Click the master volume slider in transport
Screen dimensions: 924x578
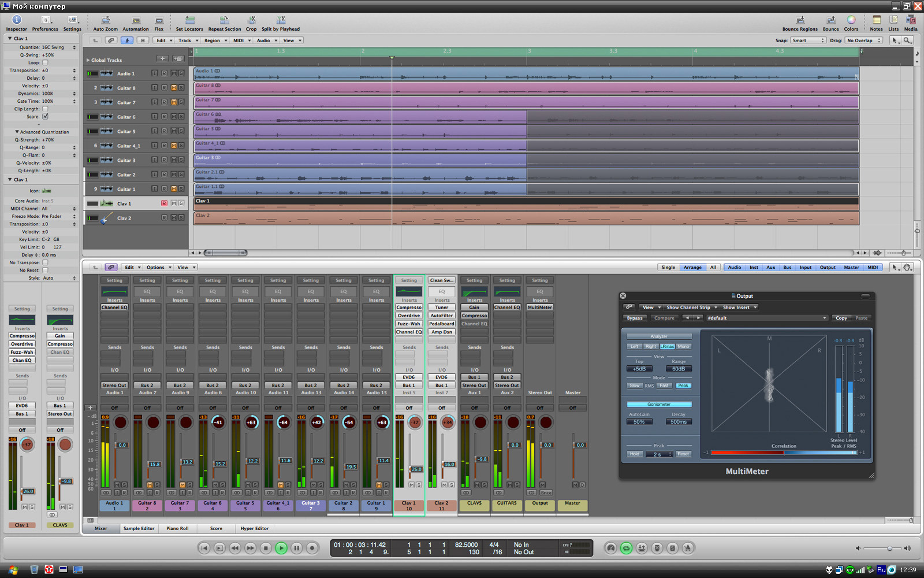889,548
